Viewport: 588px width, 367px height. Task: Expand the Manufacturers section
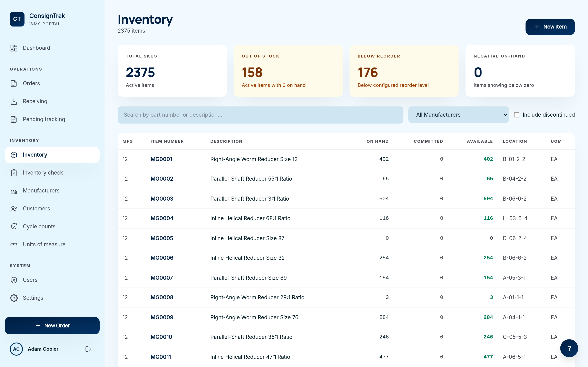(41, 191)
